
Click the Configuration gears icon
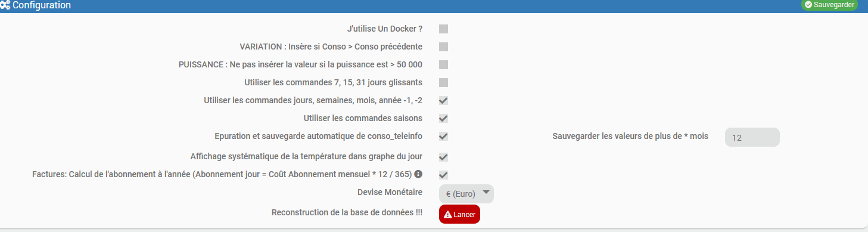click(x=5, y=5)
